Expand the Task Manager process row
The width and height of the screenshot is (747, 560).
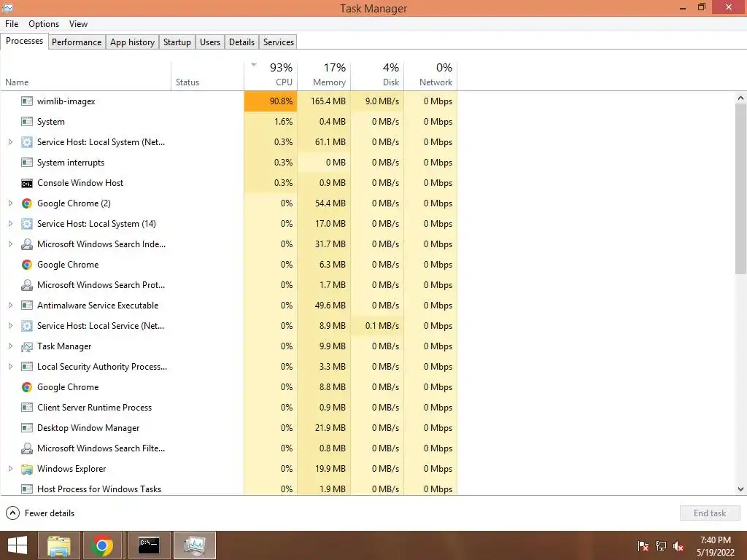point(10,346)
